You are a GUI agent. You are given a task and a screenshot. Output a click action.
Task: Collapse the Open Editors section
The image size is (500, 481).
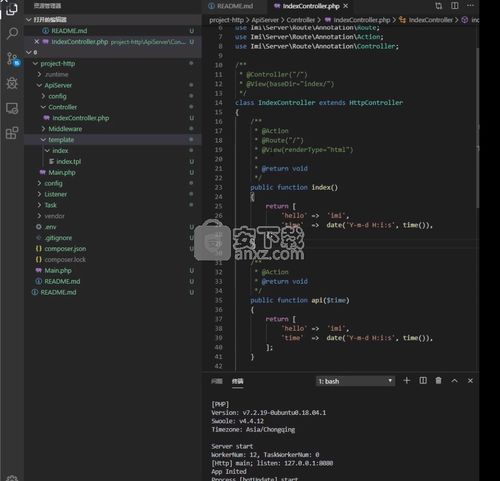coord(113,20)
